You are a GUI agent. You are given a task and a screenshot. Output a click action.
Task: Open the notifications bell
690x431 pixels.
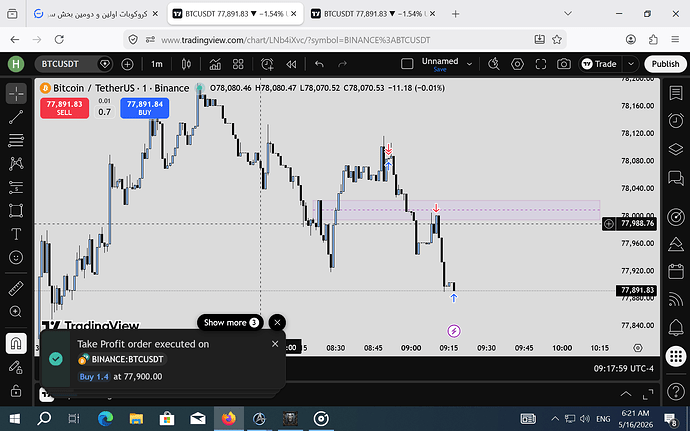pos(675,328)
